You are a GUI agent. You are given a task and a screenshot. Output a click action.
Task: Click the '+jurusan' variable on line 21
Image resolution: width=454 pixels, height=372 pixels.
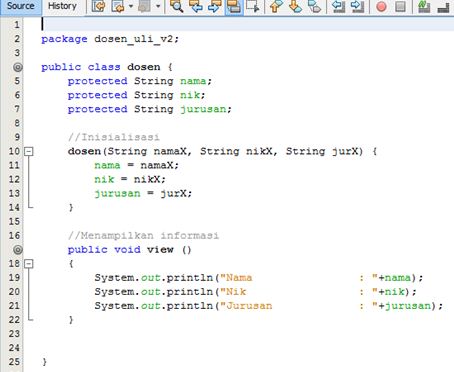coord(405,306)
